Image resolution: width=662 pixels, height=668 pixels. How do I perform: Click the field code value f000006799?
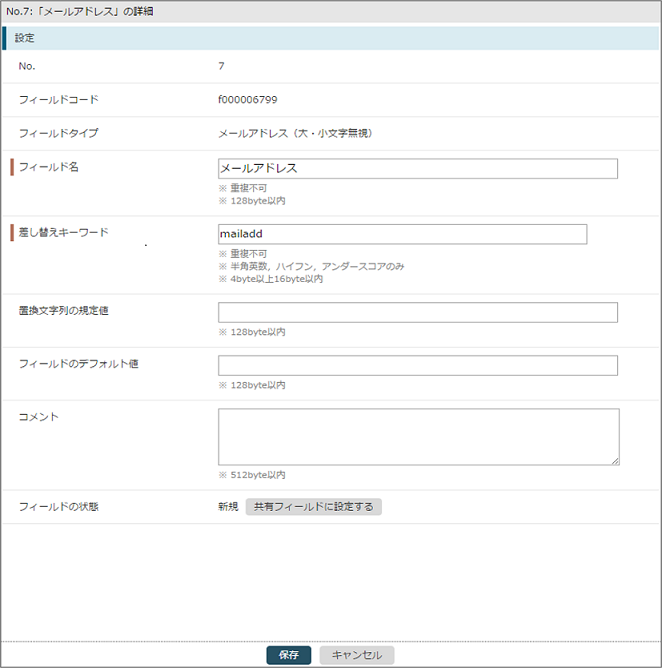click(x=248, y=100)
